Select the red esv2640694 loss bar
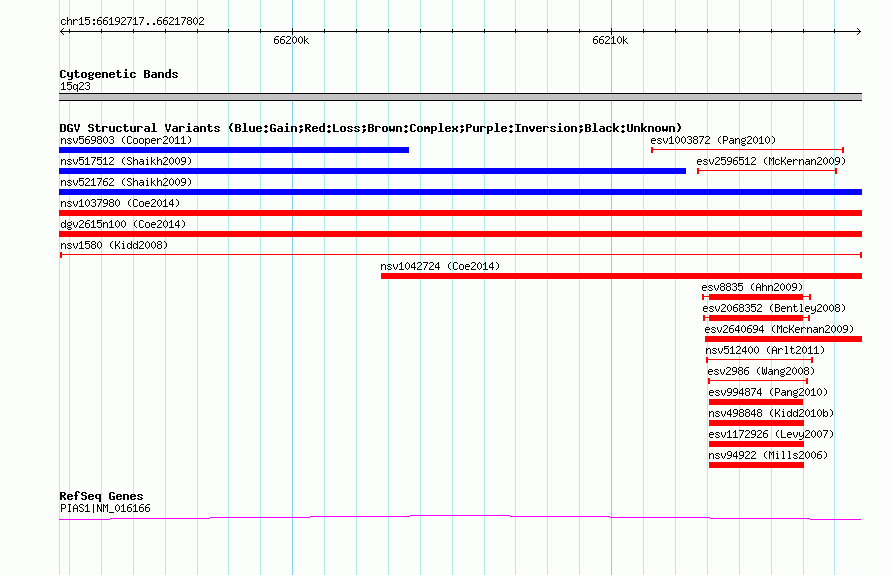The image size is (890, 575). [783, 339]
